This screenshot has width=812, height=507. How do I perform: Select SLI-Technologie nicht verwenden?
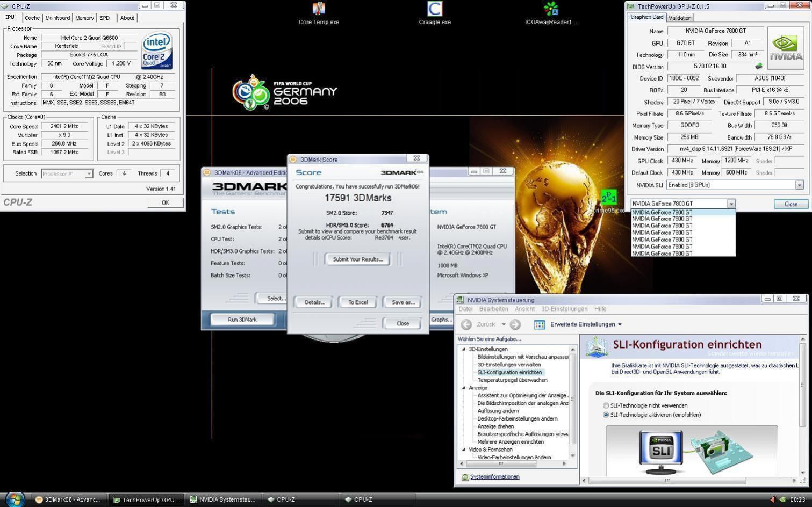(606, 406)
